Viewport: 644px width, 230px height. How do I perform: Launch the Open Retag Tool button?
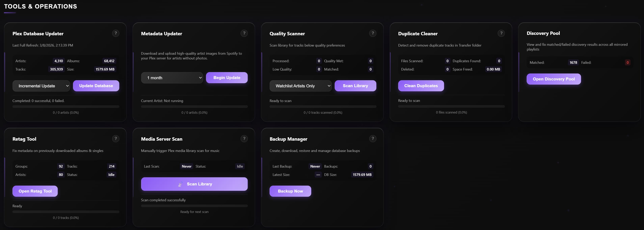(35, 191)
